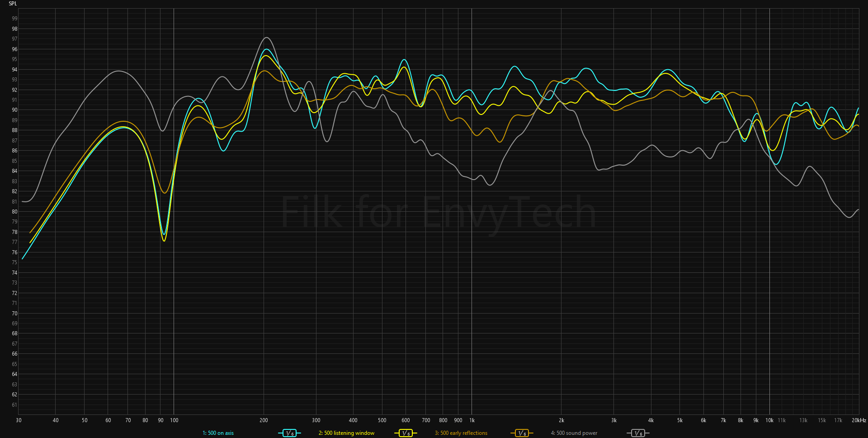The width and height of the screenshot is (868, 438).
Task: Click the 100 frequency axis label
Action: click(x=174, y=420)
